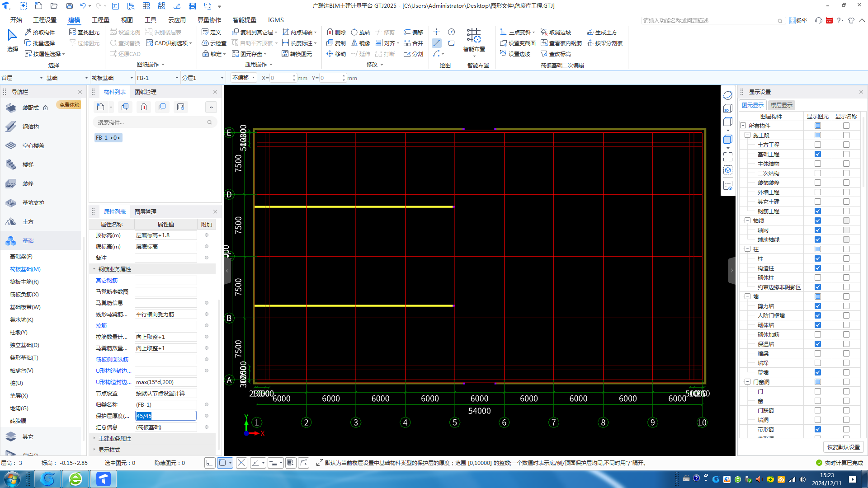The height and width of the screenshot is (488, 868).
Task: Toggle 主体结构 display element checkbox
Action: 818,164
